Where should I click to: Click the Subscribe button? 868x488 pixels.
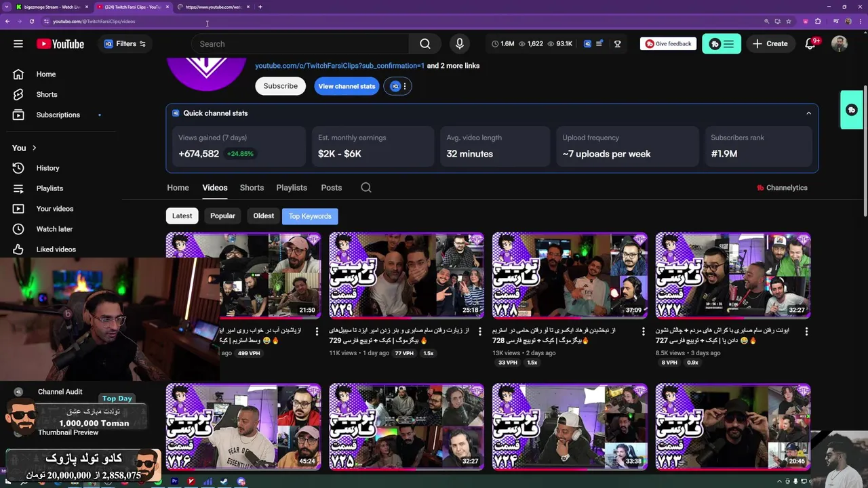coord(280,86)
